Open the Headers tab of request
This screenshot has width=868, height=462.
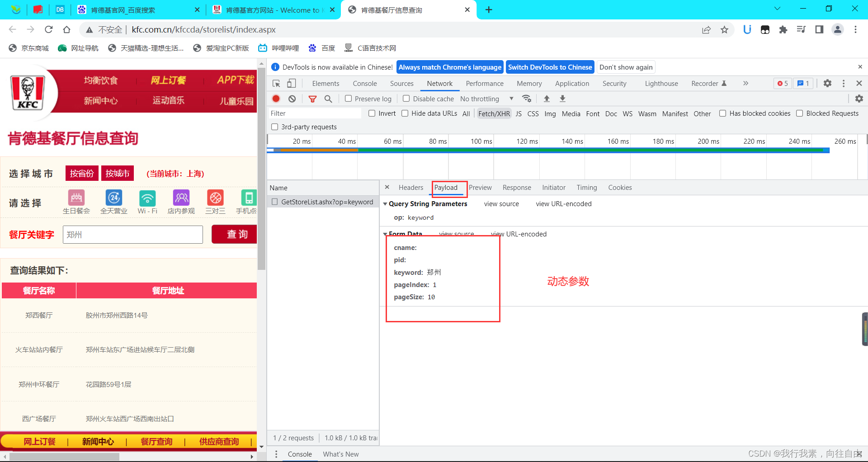coord(411,188)
